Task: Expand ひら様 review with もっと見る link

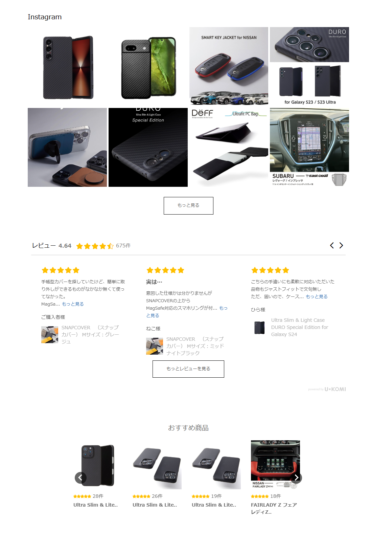Action: (317, 296)
